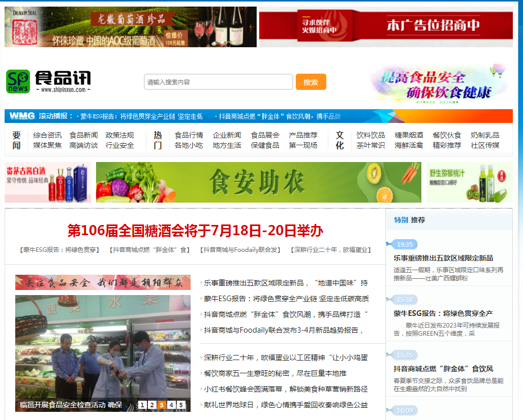
Task: Open the sub-headline 【深耕行业二十年，欧福蛋业】
Action: (x=331, y=250)
